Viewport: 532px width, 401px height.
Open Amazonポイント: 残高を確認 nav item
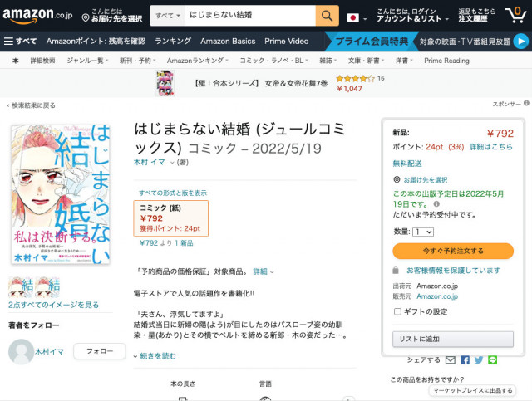pos(96,41)
